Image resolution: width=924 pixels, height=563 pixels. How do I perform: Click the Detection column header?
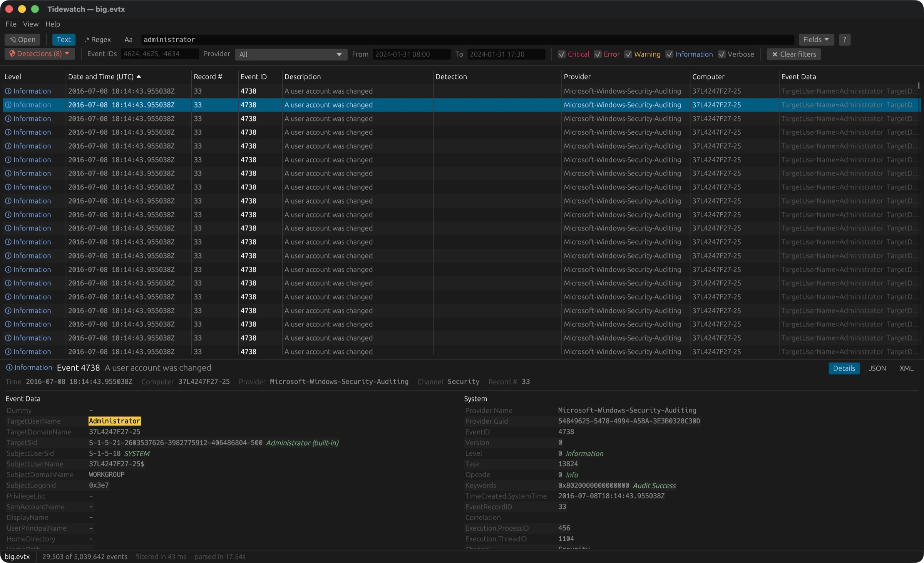(451, 77)
